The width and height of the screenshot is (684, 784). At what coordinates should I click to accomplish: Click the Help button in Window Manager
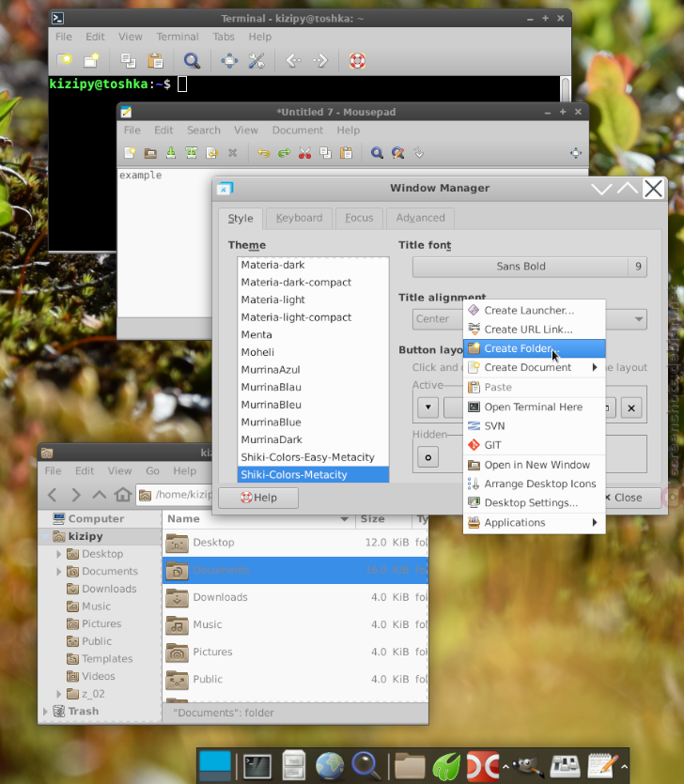point(258,498)
